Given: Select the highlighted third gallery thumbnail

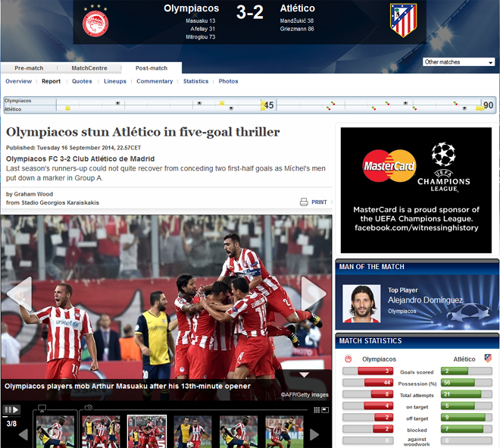Looking at the screenshot, I should 147,431.
